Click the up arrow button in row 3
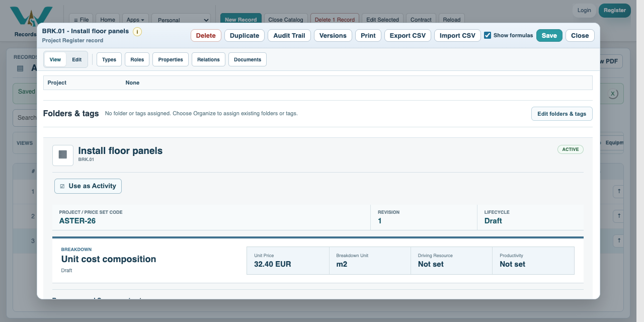 click(x=619, y=240)
